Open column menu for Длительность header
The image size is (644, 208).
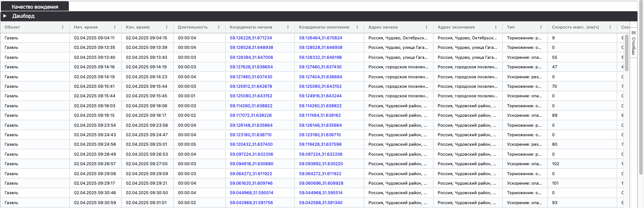click(x=219, y=27)
